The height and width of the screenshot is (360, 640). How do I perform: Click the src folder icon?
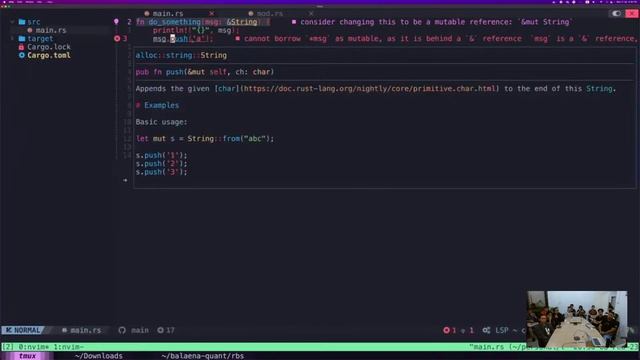22,22
